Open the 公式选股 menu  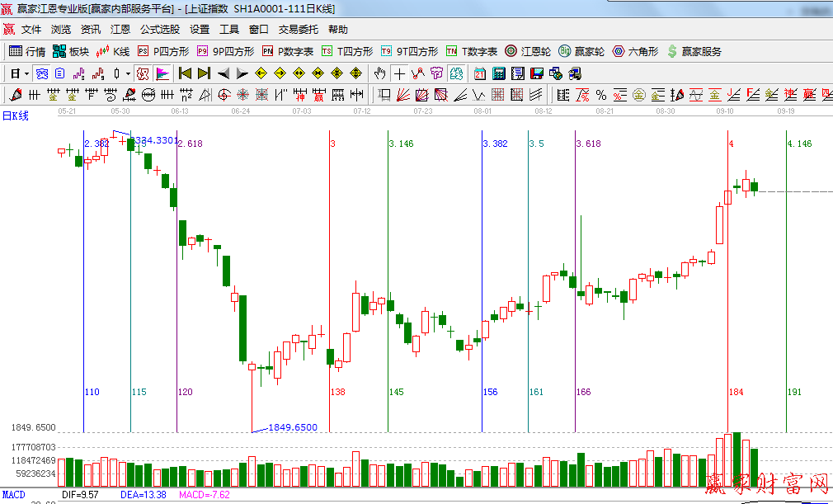tap(159, 30)
